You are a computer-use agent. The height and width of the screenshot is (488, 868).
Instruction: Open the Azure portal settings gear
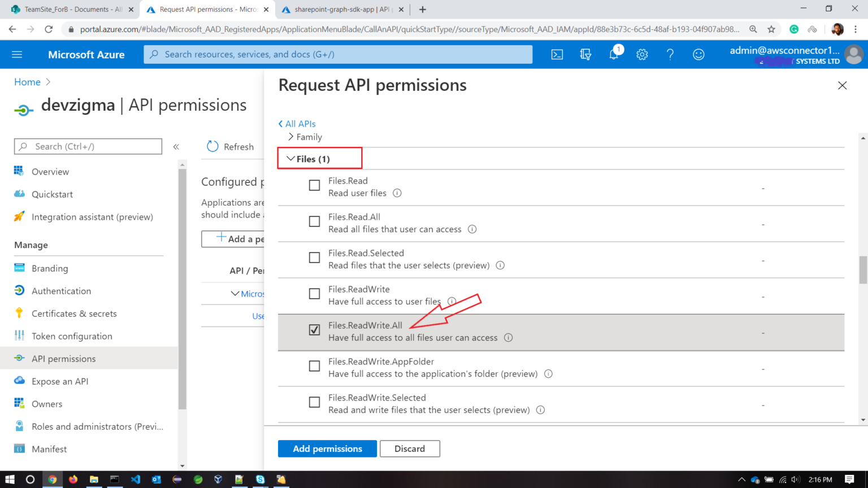click(642, 54)
